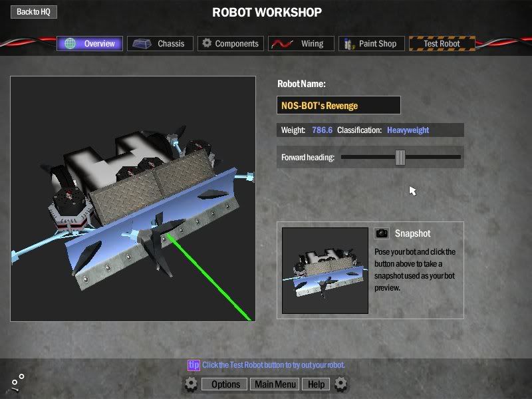Click the gear icon beside Components

coord(207,43)
